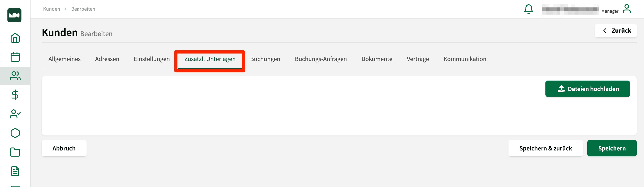Image resolution: width=644 pixels, height=187 pixels.
Task: Open the Buchungen tab
Action: coord(265,59)
